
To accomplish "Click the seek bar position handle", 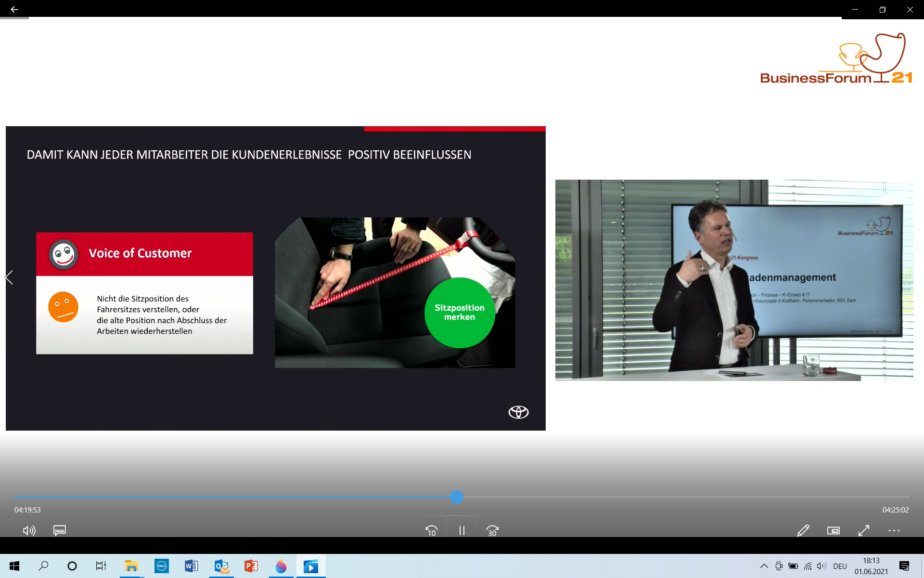I will 457,497.
